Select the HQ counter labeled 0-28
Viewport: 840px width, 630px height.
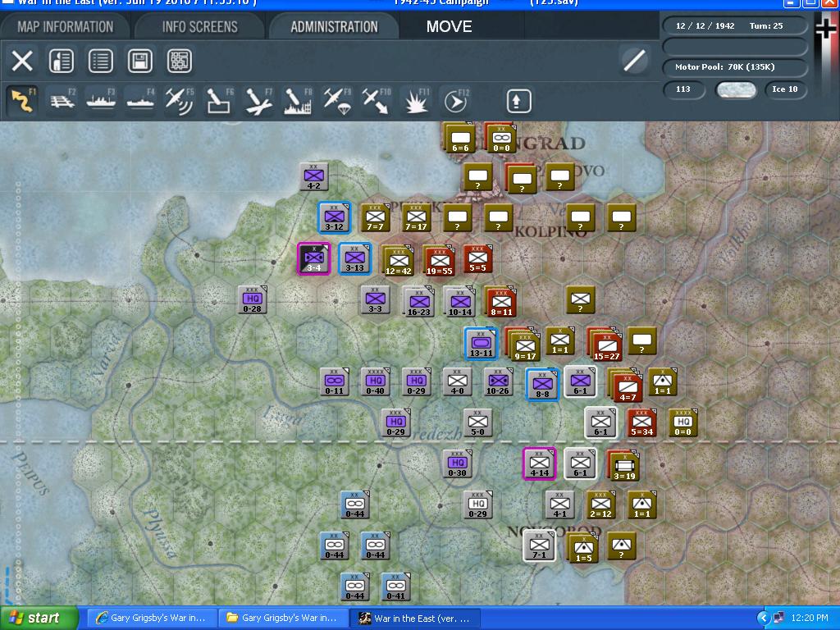253,299
